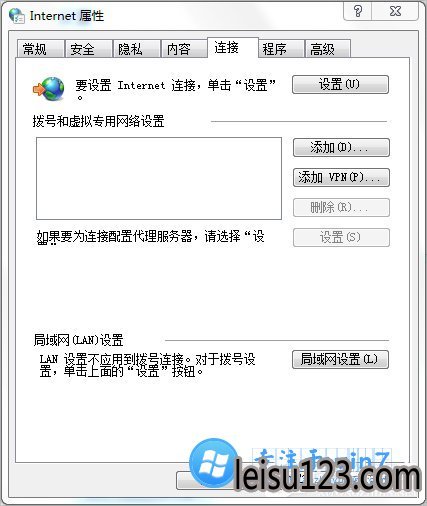Open the 安全 tab

pos(88,49)
